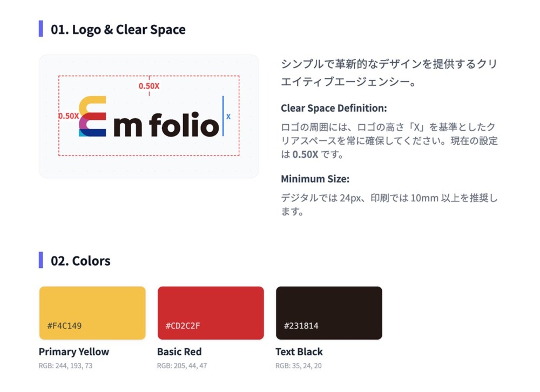
Task: Click the "Minimum Size:" subheading
Action: [315, 179]
